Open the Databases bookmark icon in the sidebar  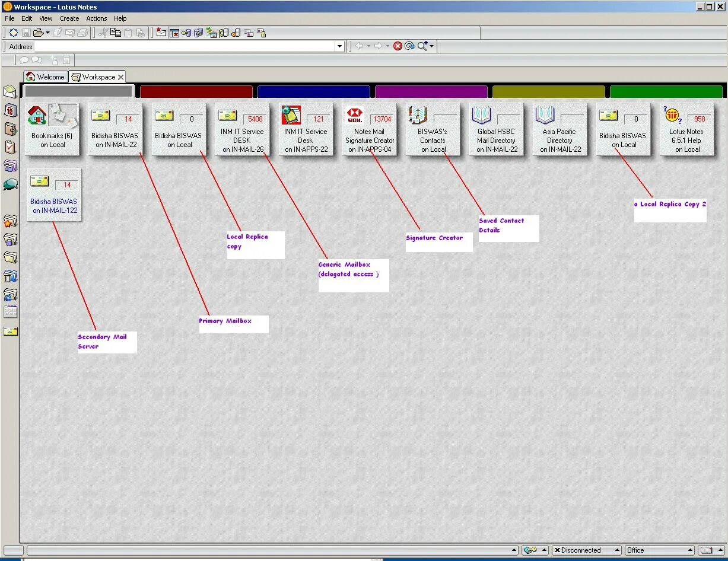click(x=10, y=166)
